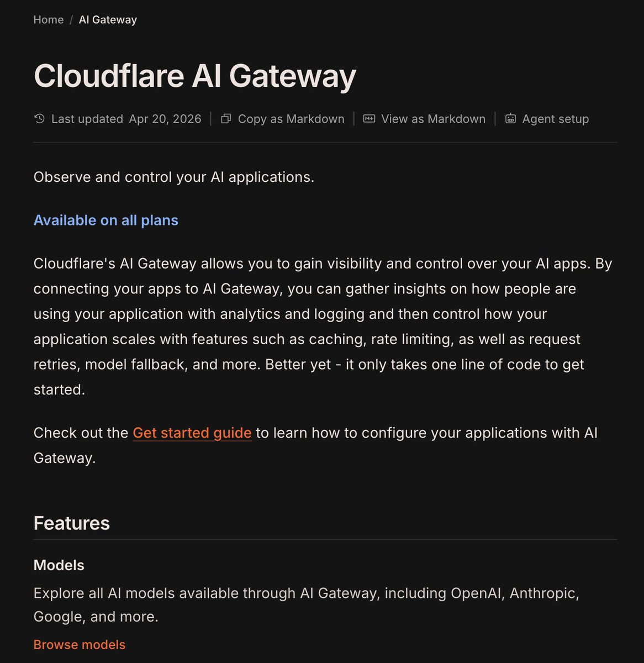Click the paragraph starting Cloudflare's AI Gateway allows
The width and height of the screenshot is (644, 663).
tap(323, 327)
